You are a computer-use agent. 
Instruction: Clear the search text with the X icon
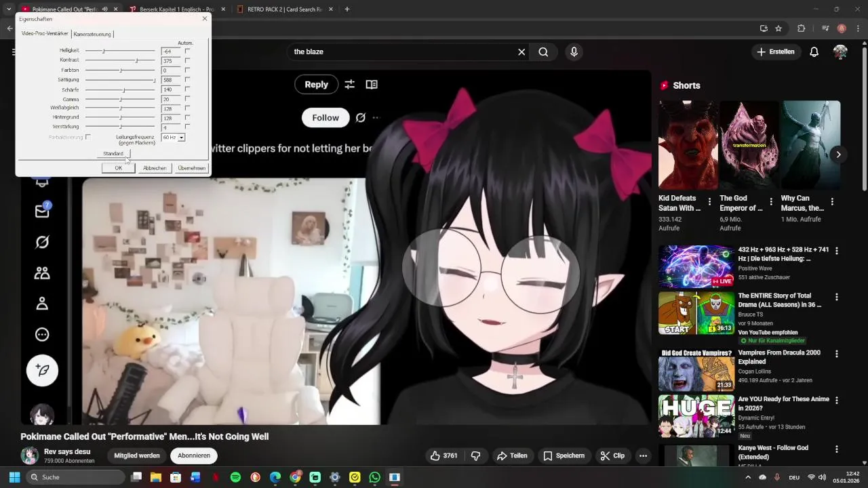[521, 52]
